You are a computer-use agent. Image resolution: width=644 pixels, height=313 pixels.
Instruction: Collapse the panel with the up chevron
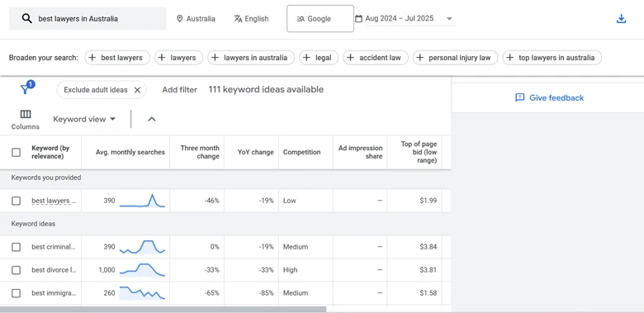tap(152, 119)
